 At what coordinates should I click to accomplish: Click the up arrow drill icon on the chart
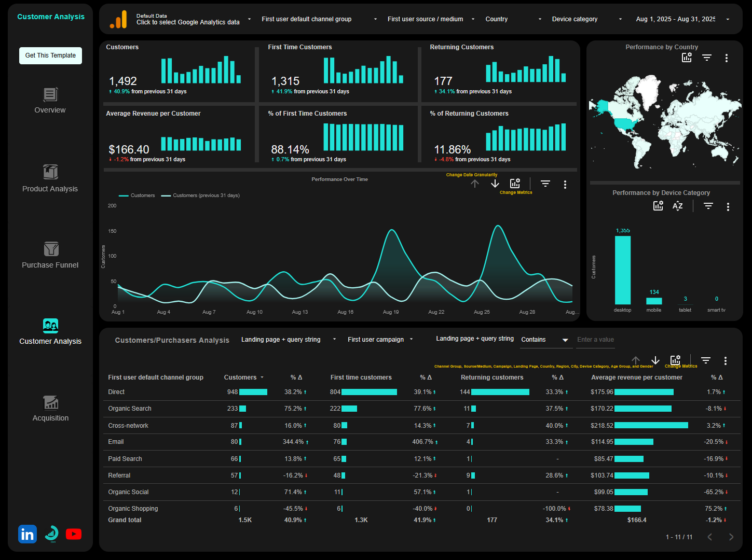[474, 184]
